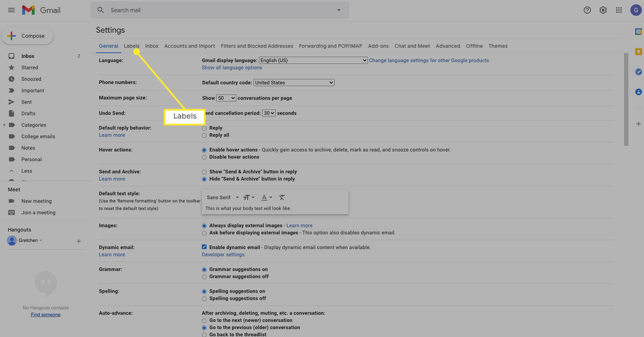
Task: Select Disable hover actions
Action: click(x=204, y=157)
